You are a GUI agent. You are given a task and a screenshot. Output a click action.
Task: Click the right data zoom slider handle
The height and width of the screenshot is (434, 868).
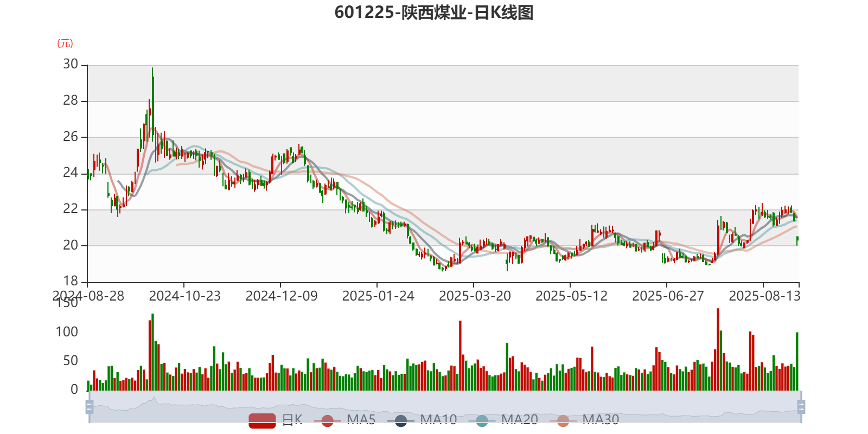[801, 406]
